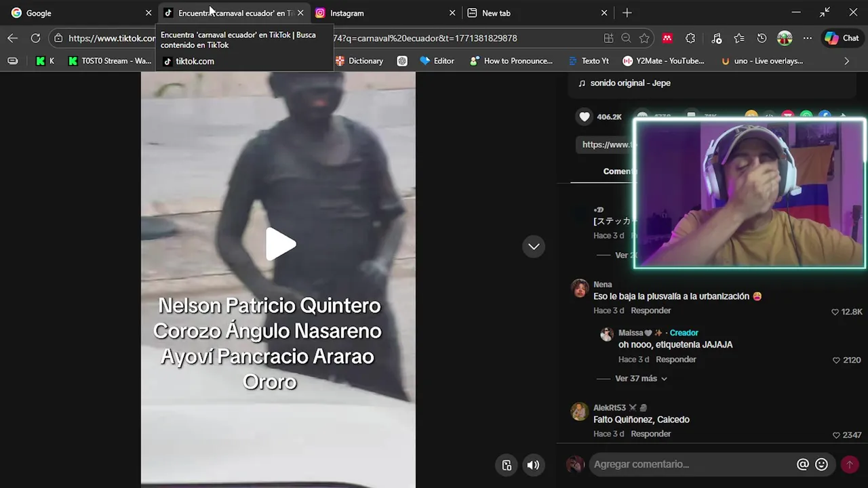
Task: Open the browser profile avatar
Action: pos(785,38)
